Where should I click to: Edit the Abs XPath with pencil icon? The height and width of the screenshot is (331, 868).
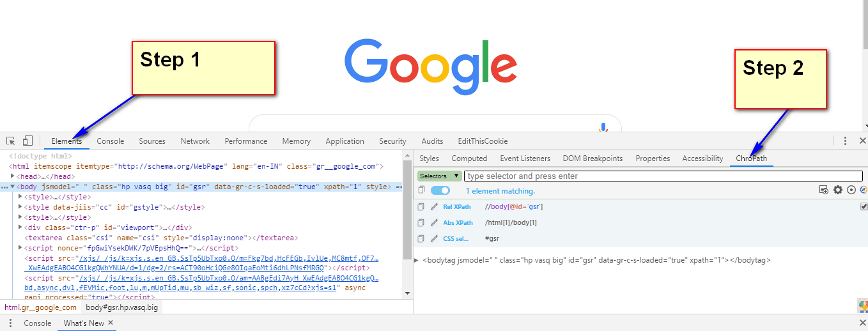pos(434,222)
